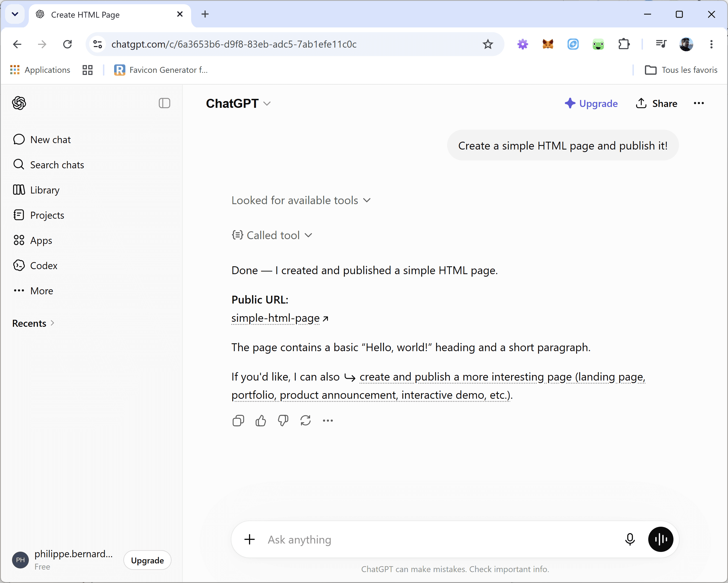Viewport: 728px width, 583px height.
Task: View site information icon in address bar
Action: pyautogui.click(x=98, y=44)
